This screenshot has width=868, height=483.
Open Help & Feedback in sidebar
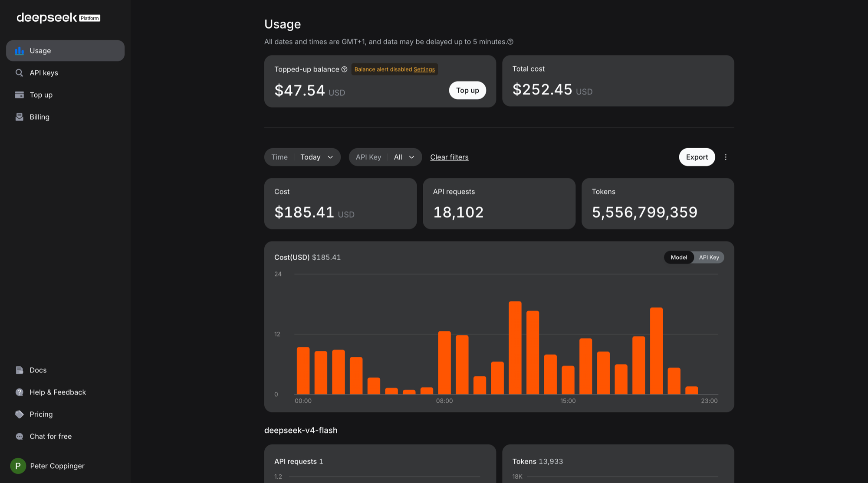(65, 392)
